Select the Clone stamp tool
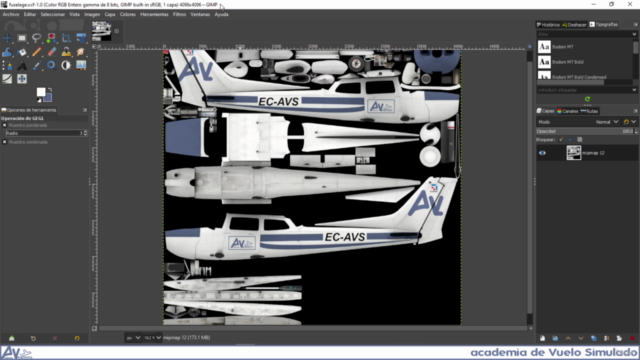This screenshot has height=360, width=640. [66, 52]
